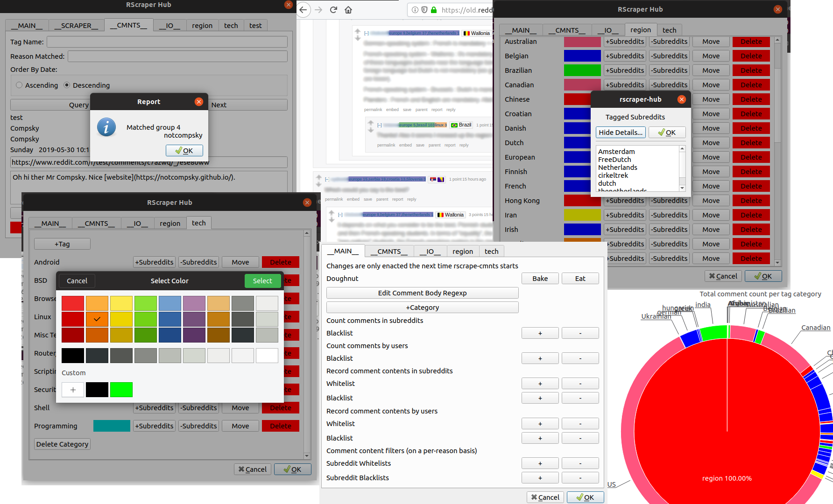This screenshot has width=833, height=504.
Task: Select the Ascending order option
Action: coord(19,85)
